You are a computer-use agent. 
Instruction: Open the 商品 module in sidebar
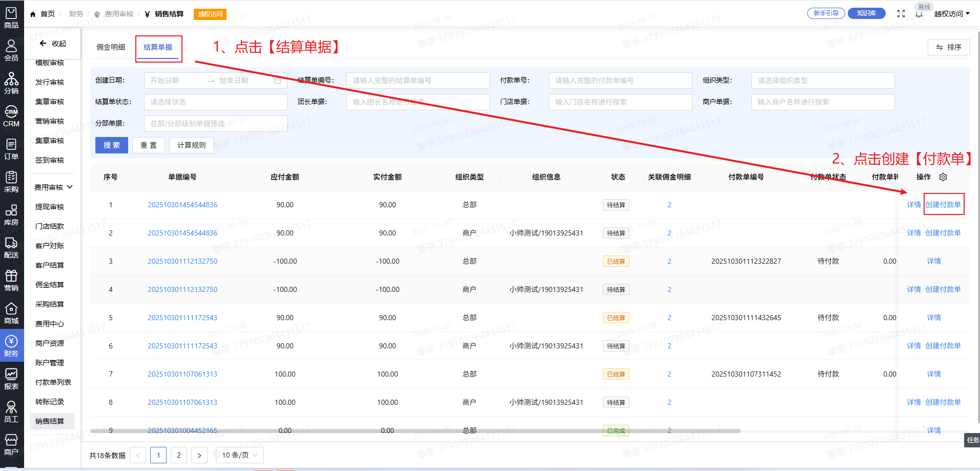tap(11, 17)
